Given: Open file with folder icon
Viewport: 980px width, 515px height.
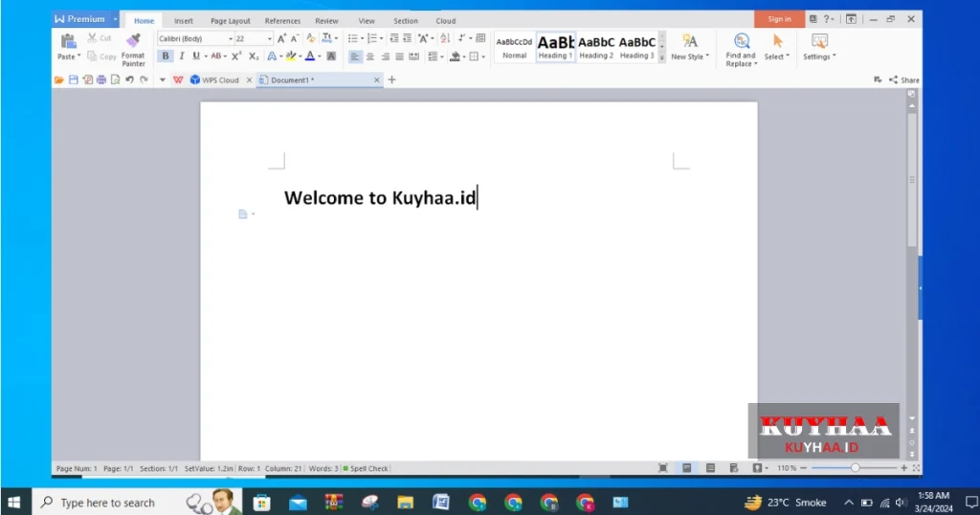Looking at the screenshot, I should [x=58, y=80].
